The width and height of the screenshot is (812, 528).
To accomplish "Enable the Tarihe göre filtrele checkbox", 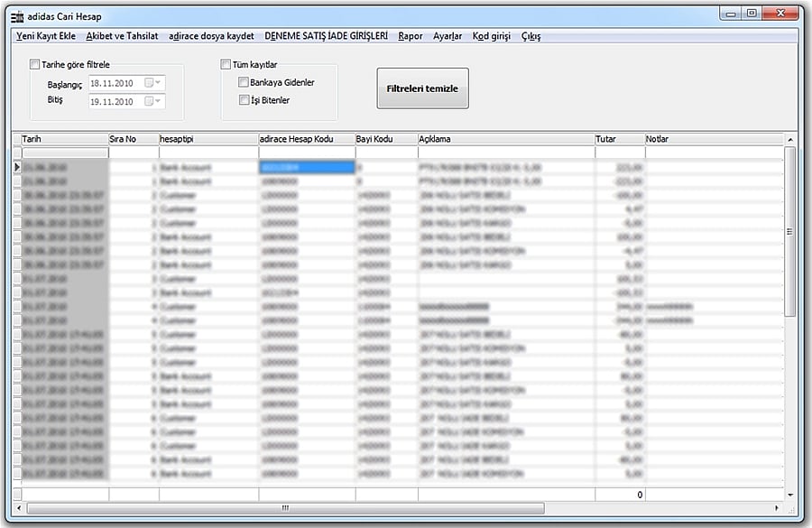I will point(34,64).
